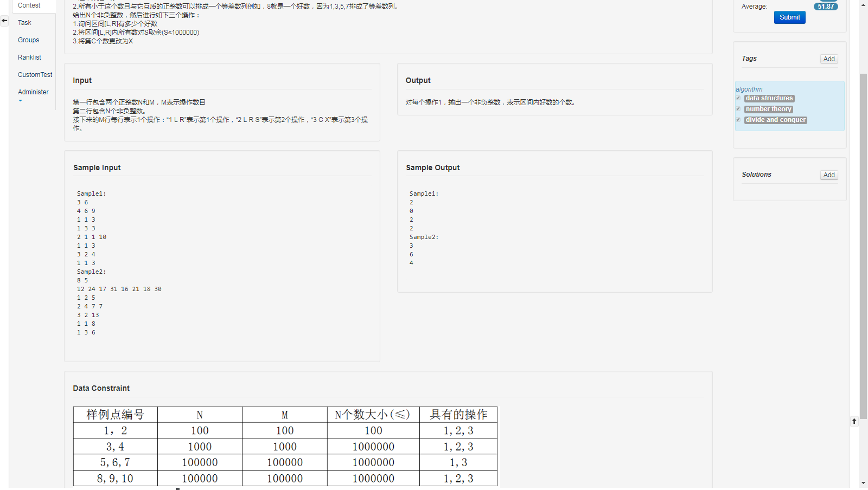Expand the Administer dropdown caret
868x490 pixels.
(x=21, y=101)
